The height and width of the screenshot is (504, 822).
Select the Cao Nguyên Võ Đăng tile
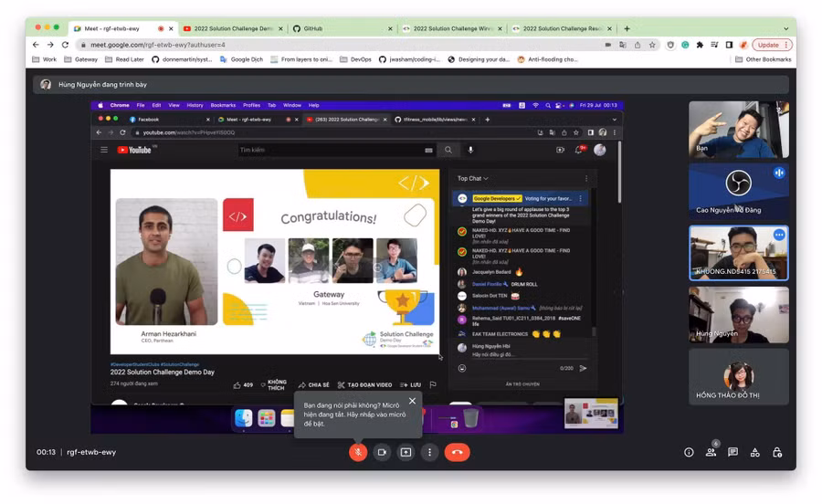point(738,191)
